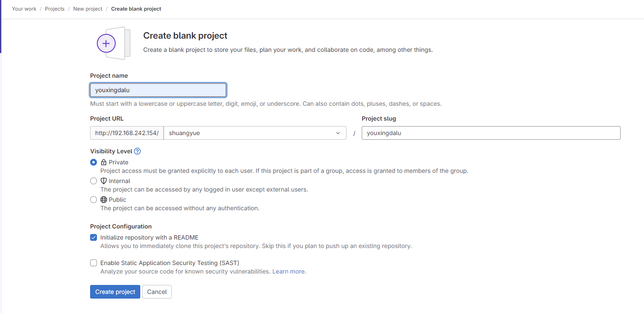Uncheck Initialize repository with a README
Screen dimensions: 644x313
coord(94,237)
